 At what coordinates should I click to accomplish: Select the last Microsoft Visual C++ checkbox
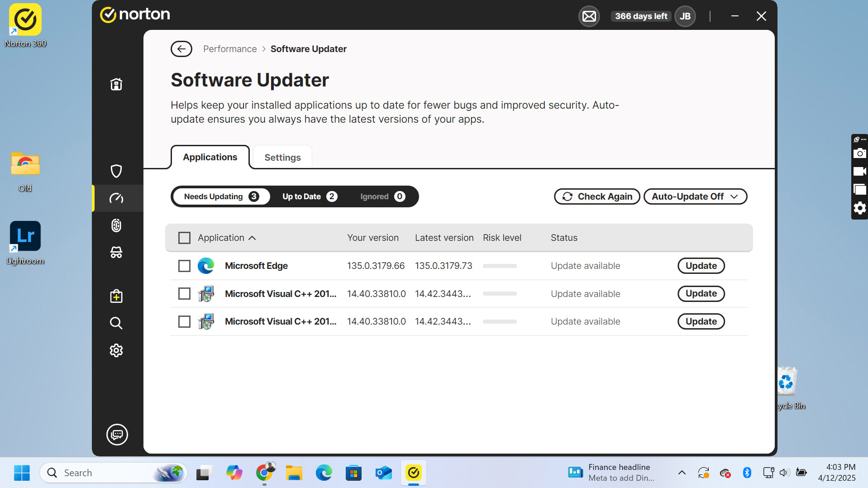(184, 321)
